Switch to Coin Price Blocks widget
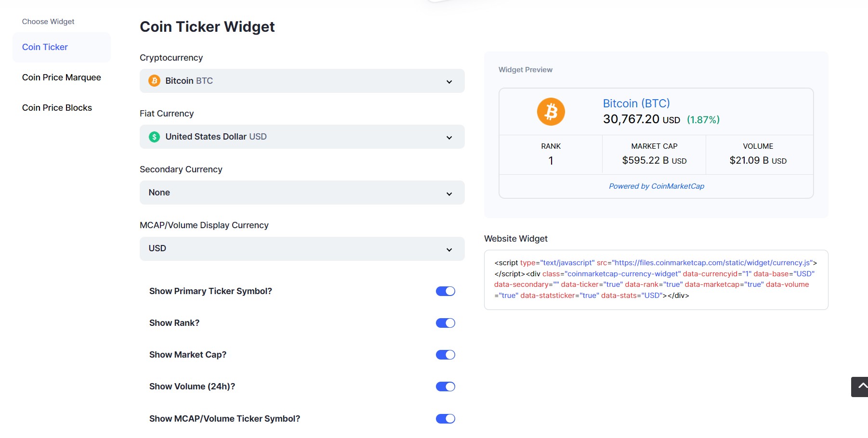This screenshot has height=438, width=868. [57, 108]
